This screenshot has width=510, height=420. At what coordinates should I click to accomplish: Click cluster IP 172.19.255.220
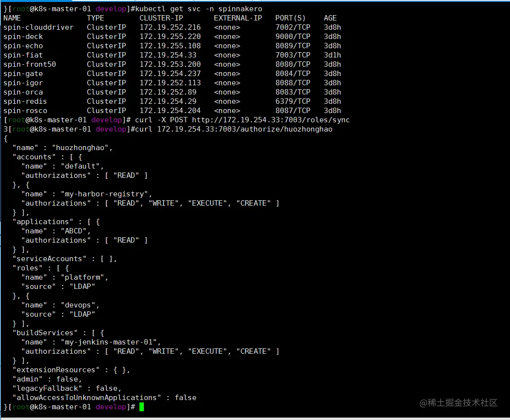pyautogui.click(x=170, y=37)
